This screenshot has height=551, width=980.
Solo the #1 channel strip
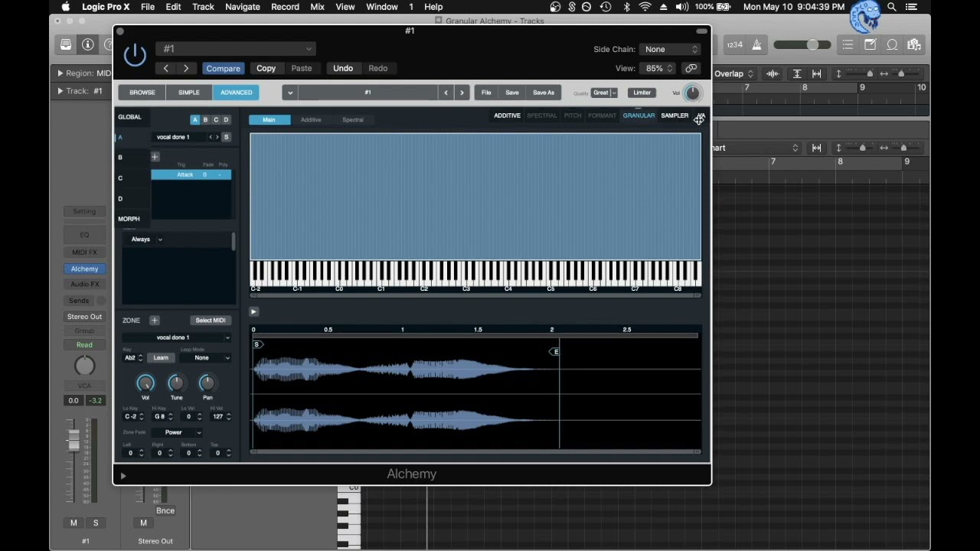96,523
